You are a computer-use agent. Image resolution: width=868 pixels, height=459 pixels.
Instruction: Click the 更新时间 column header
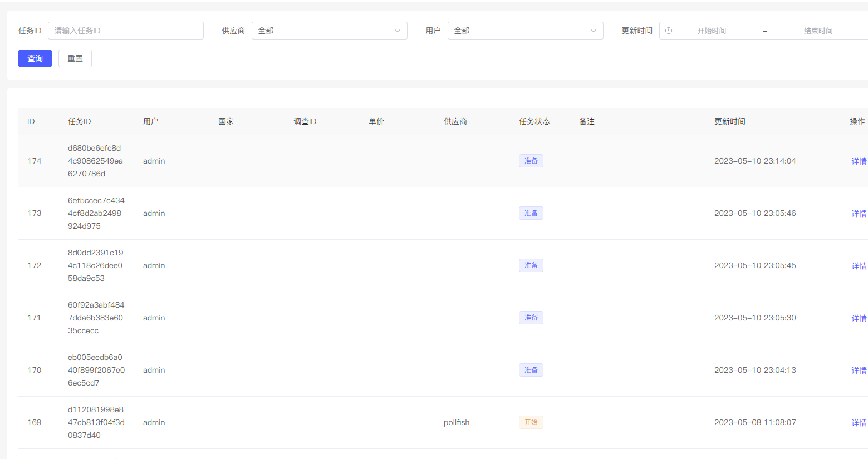point(729,121)
